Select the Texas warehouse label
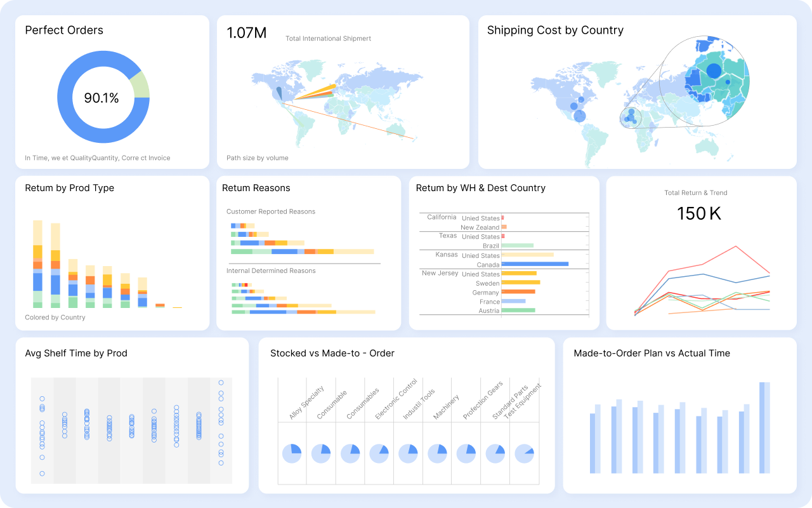812x508 pixels. (x=448, y=236)
